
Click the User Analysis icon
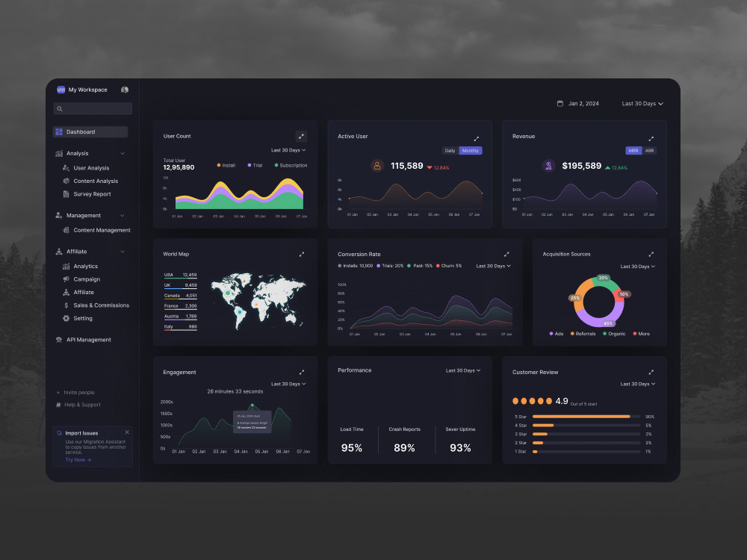[66, 168]
